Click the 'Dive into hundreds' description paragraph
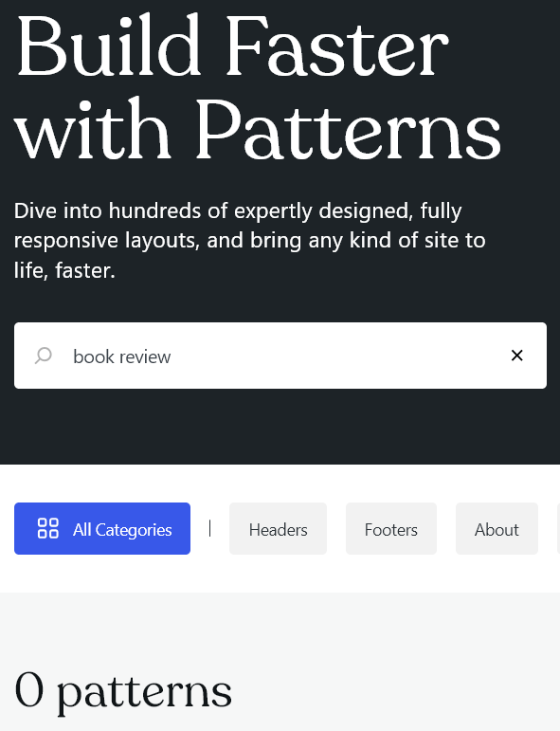560x731 pixels. click(x=250, y=241)
